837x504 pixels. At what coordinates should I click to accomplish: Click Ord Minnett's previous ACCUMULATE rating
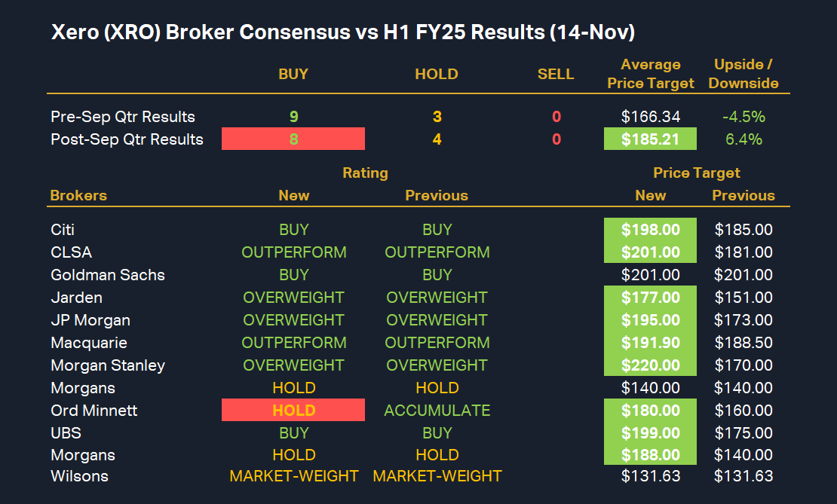coord(437,411)
